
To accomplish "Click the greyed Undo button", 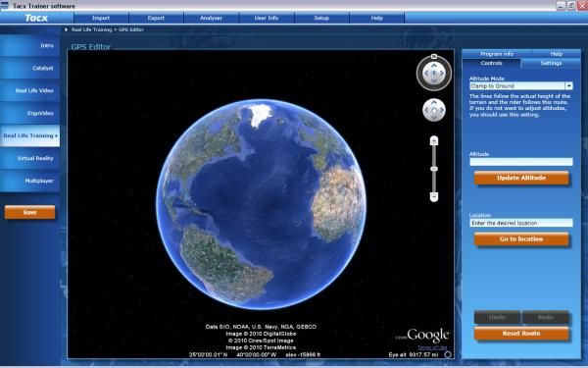I will tap(497, 317).
